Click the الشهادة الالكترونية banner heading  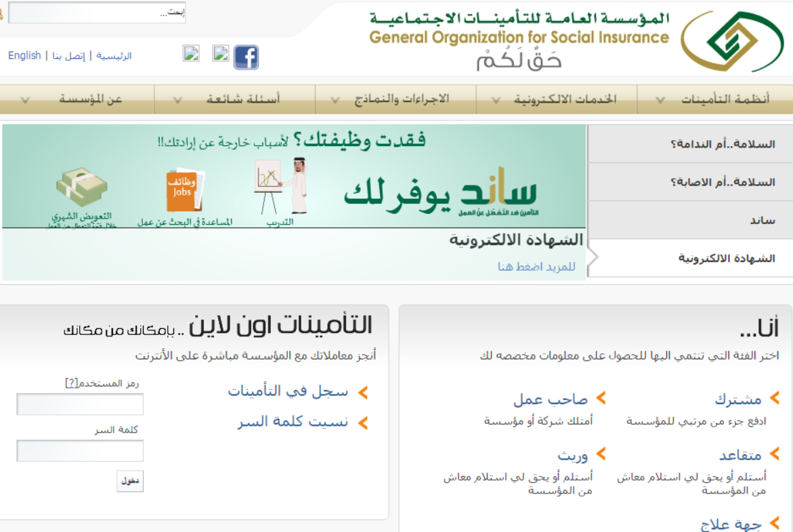pos(516,240)
